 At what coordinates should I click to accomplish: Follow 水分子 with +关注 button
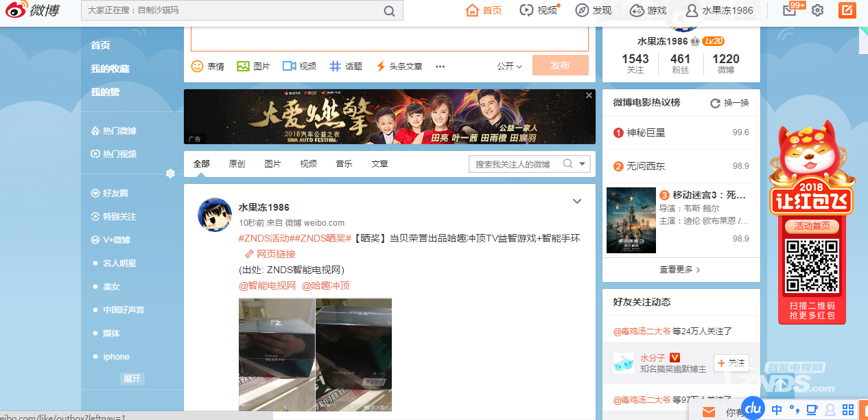tap(730, 363)
